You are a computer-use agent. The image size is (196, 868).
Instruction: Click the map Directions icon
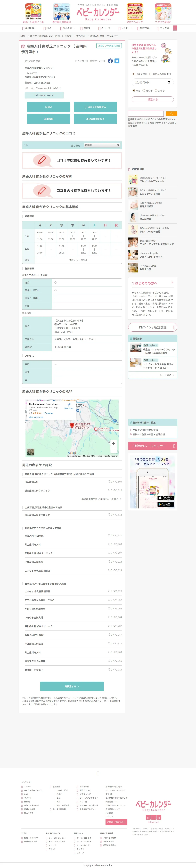[x=69, y=405]
